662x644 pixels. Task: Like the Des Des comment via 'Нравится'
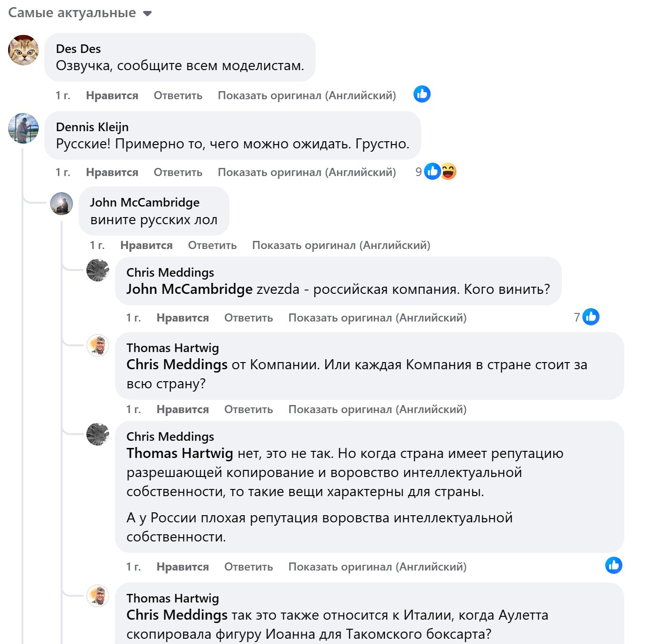tap(112, 95)
